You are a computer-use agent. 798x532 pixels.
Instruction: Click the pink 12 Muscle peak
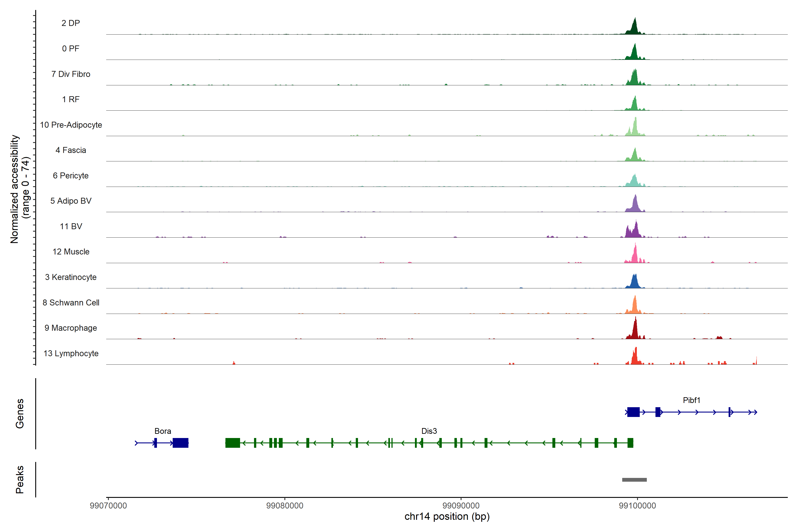[x=635, y=256]
